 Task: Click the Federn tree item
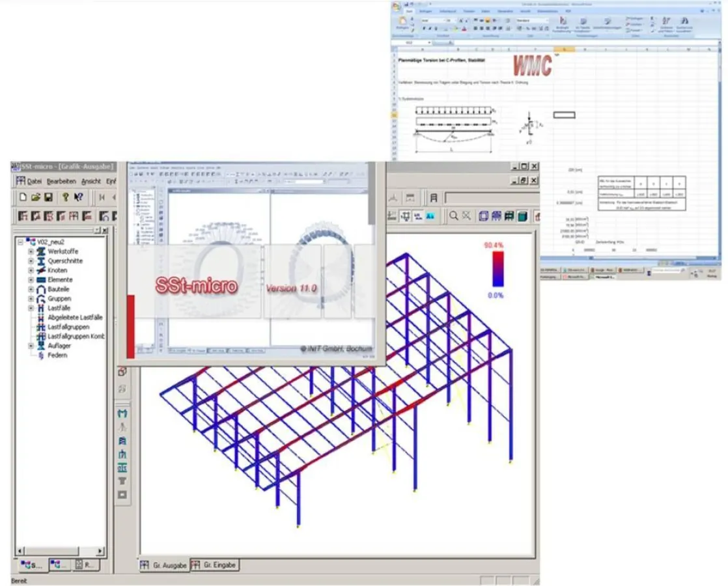pos(57,356)
